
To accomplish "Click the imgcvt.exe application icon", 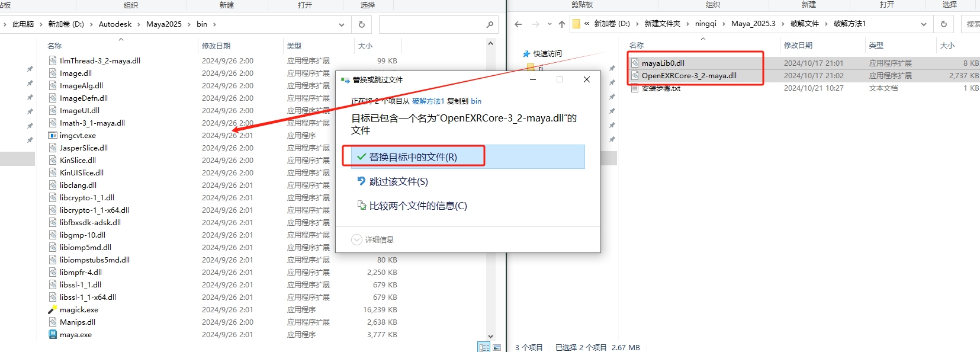I will point(53,135).
